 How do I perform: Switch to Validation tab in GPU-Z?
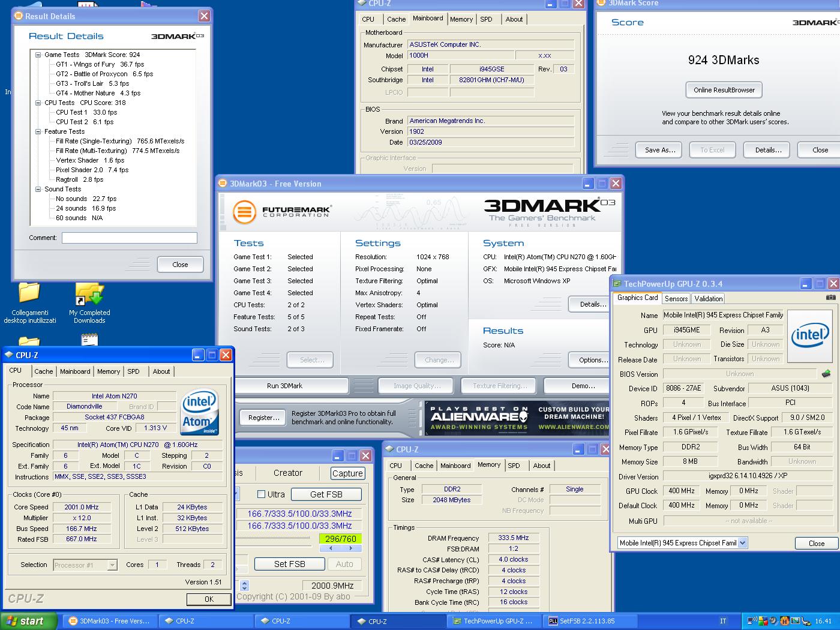(709, 298)
